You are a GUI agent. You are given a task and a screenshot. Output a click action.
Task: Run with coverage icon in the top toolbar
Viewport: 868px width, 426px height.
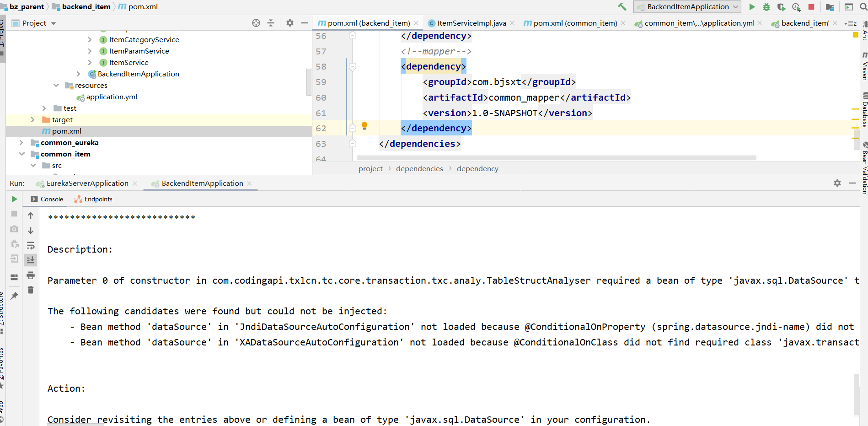tap(782, 7)
